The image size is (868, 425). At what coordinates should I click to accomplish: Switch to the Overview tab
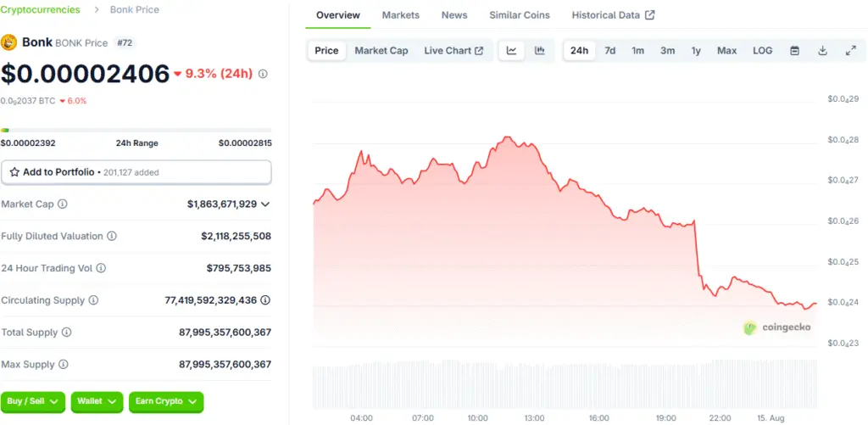tap(337, 15)
